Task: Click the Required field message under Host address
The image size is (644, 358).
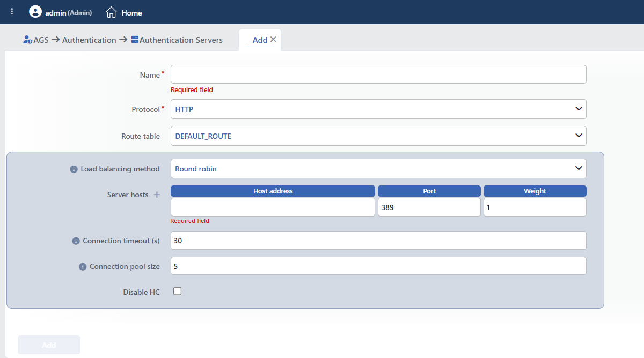Action: pos(190,221)
